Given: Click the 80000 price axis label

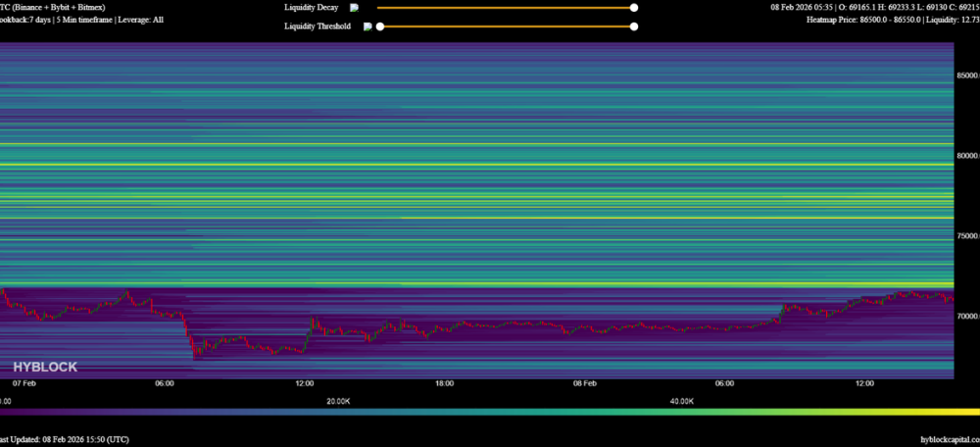Looking at the screenshot, I should (967, 156).
